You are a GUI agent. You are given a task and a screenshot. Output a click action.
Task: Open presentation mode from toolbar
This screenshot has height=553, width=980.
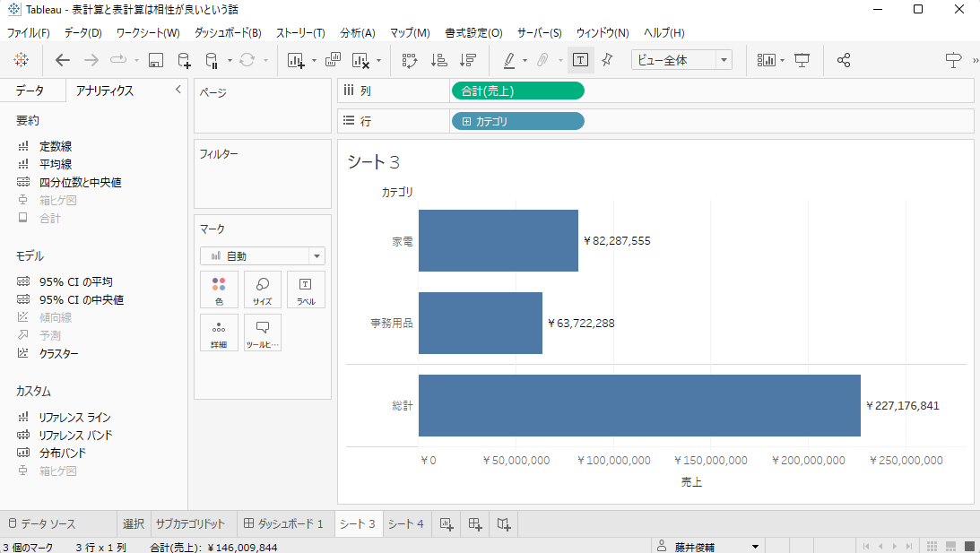pyautogui.click(x=802, y=60)
